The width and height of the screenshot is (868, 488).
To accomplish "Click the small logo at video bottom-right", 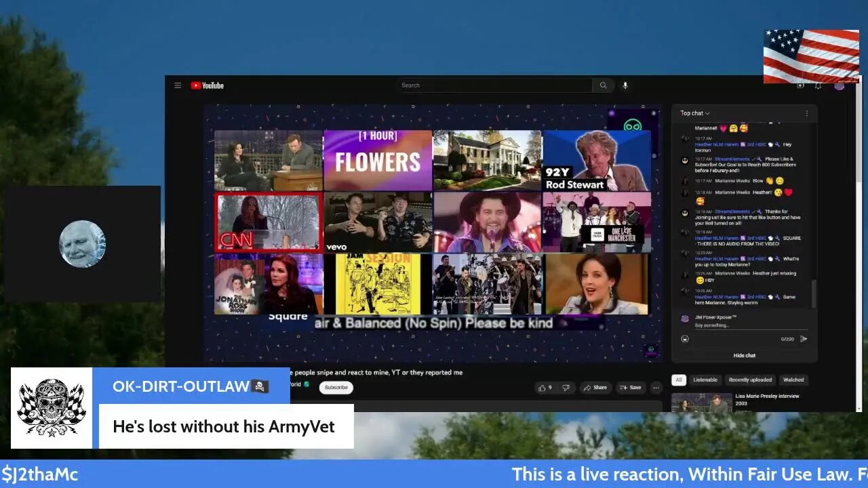I will click(x=650, y=350).
